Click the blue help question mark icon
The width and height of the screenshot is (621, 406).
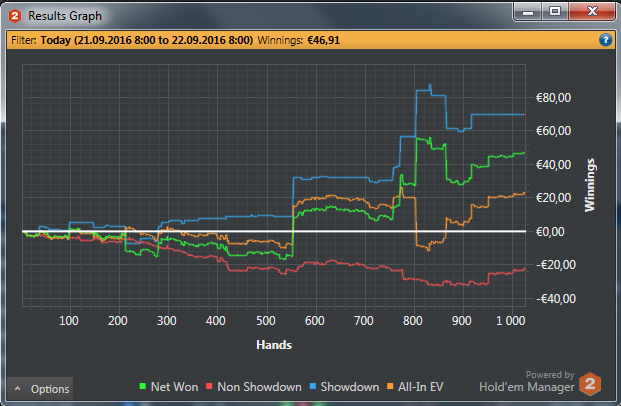605,40
